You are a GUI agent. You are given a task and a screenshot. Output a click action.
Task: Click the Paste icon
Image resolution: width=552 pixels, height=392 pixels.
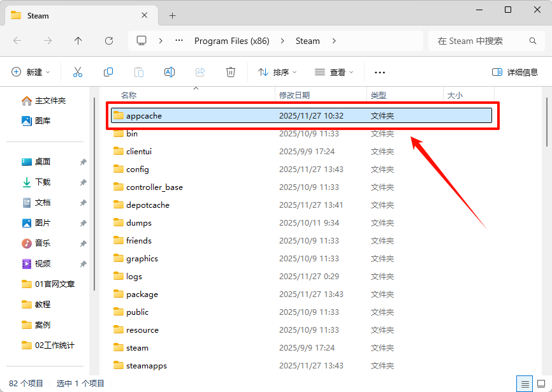coord(139,72)
